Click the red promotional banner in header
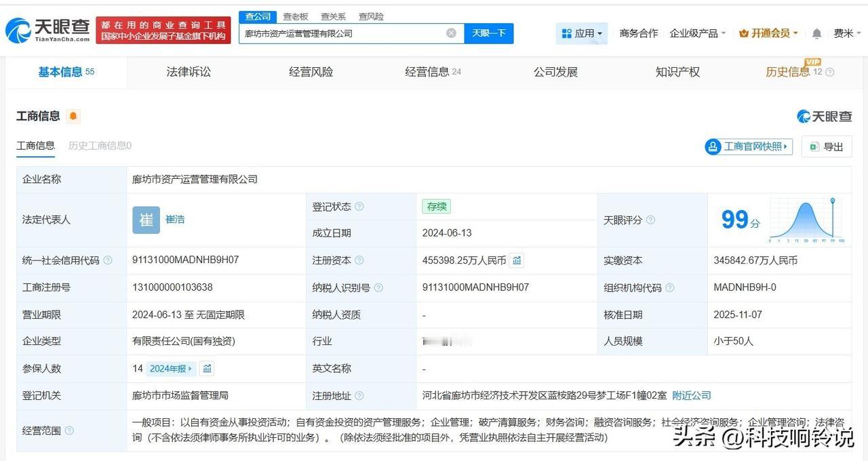Viewport: 868px width, 461px height. [163, 31]
